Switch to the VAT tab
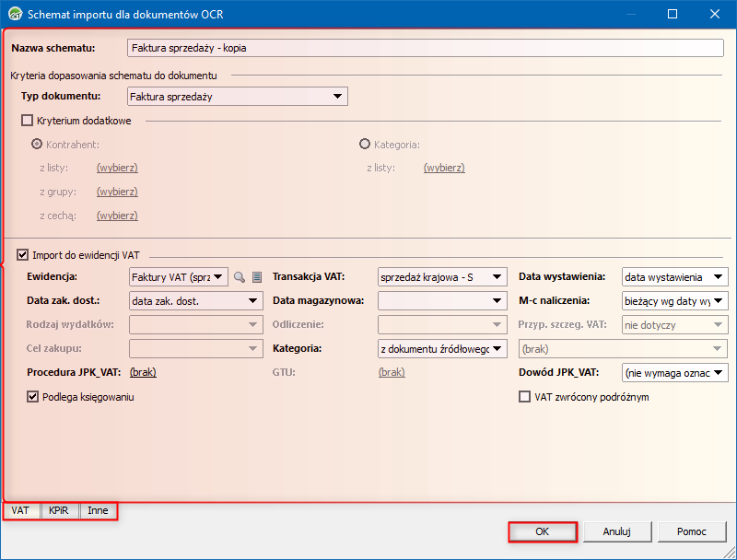This screenshot has height=560, width=737. [20, 510]
